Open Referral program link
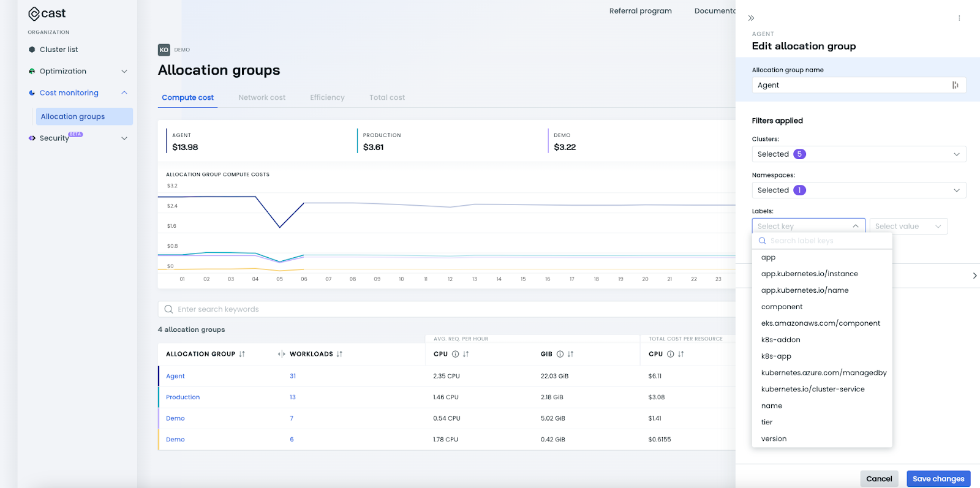 coord(640,11)
